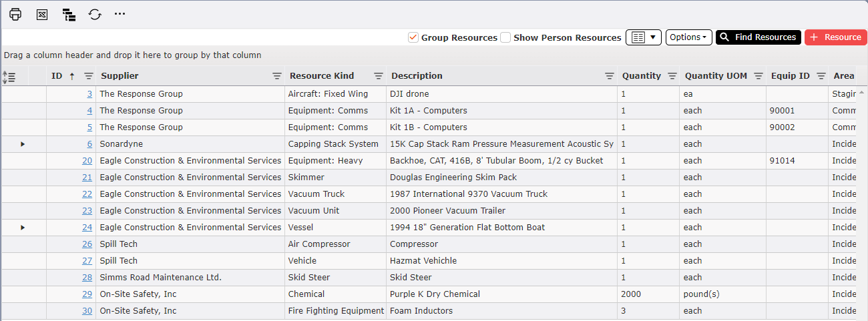This screenshot has height=321, width=868.
Task: Open the Quantity UOM column filter menu
Action: (x=758, y=76)
